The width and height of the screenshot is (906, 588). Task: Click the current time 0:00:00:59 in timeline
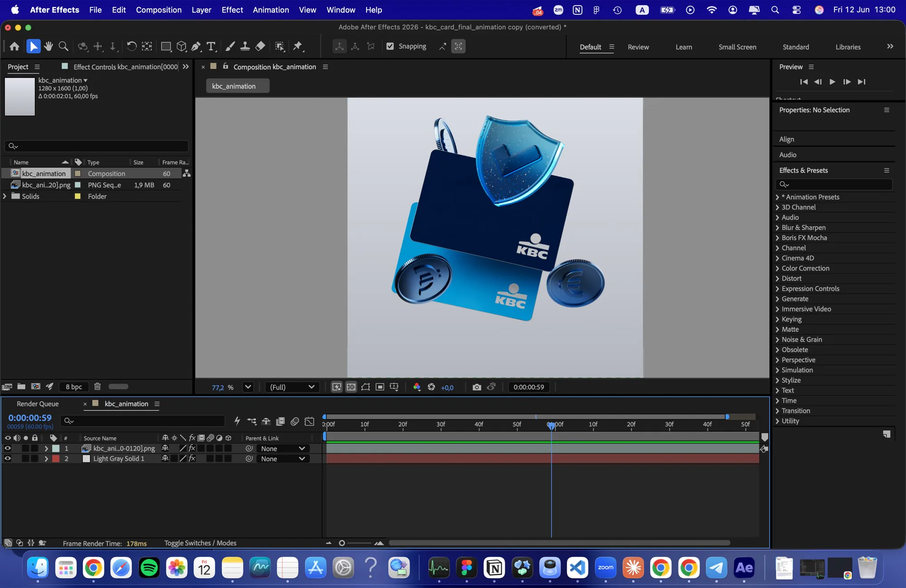point(30,417)
